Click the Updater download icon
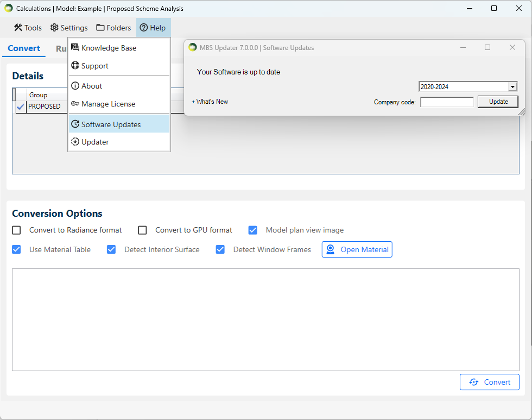Viewport: 532px width, 420px height. (x=75, y=142)
